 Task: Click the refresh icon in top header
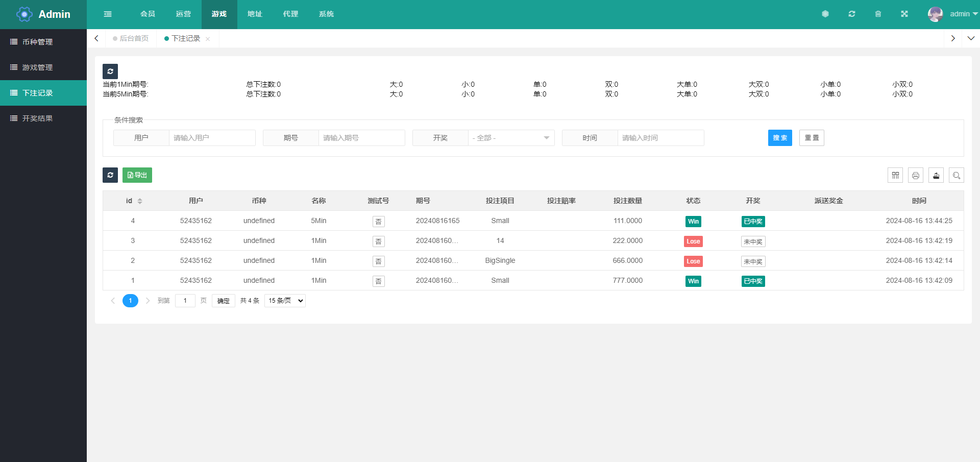852,14
